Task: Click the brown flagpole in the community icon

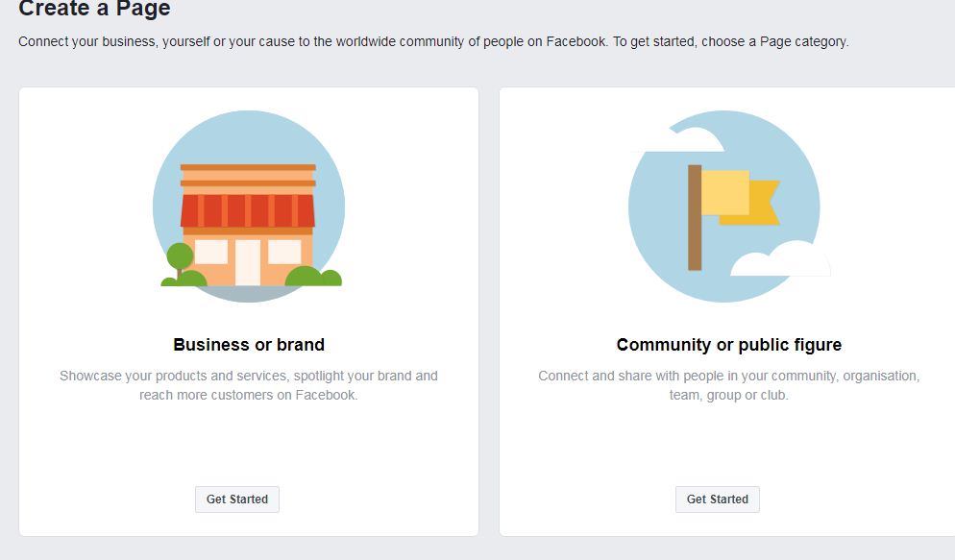Action: (x=695, y=217)
